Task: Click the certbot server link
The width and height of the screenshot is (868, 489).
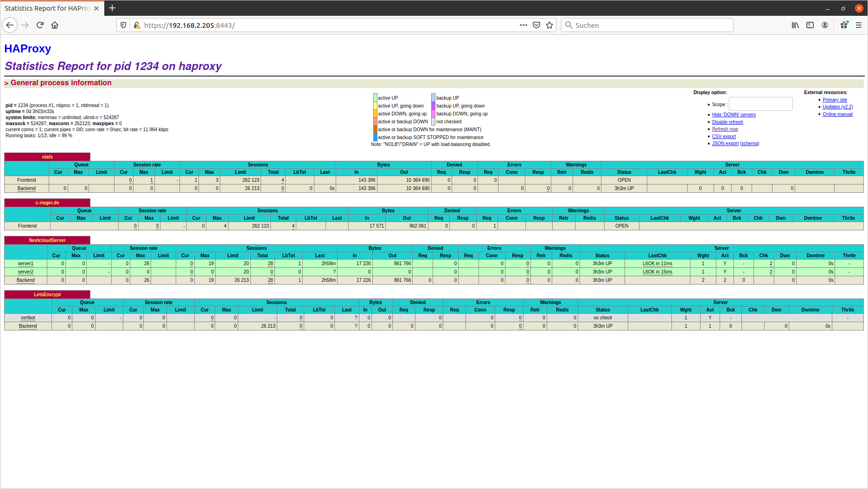Action: (28, 318)
